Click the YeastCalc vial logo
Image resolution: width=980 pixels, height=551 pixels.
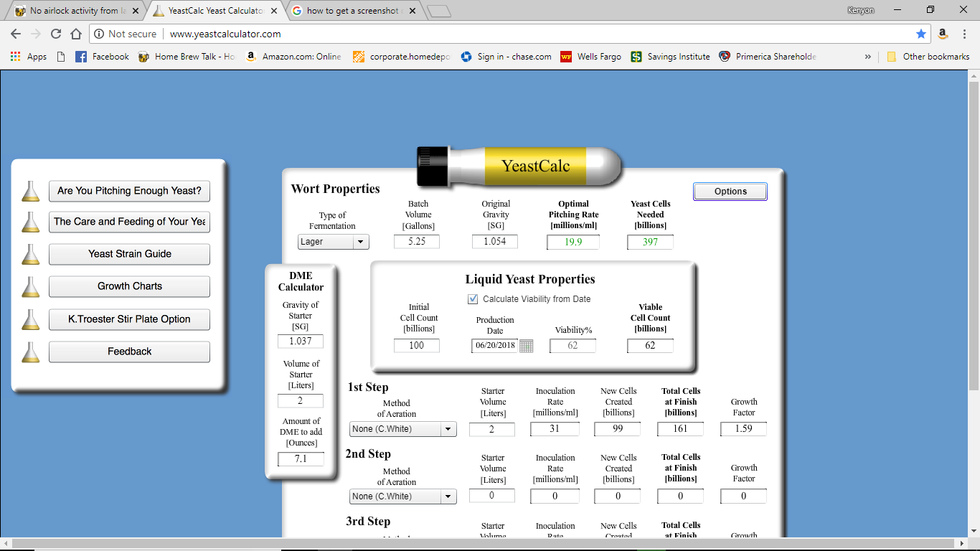[x=519, y=166]
